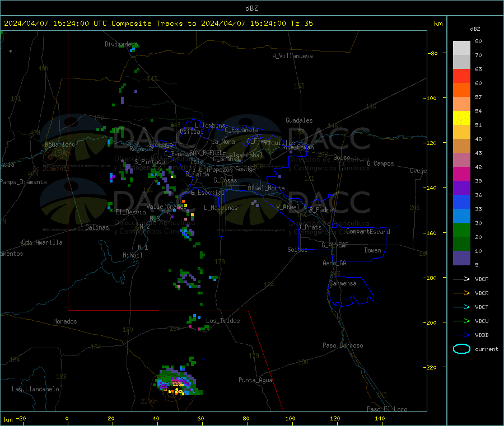504x426 pixels.
Task: Click the Los_Toldos location label
Action: (x=223, y=321)
